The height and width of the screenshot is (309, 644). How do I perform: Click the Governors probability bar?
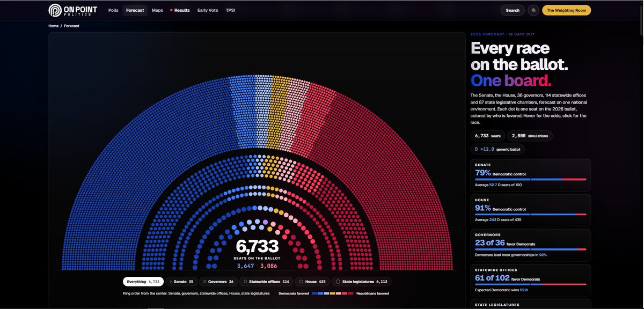[x=531, y=249]
